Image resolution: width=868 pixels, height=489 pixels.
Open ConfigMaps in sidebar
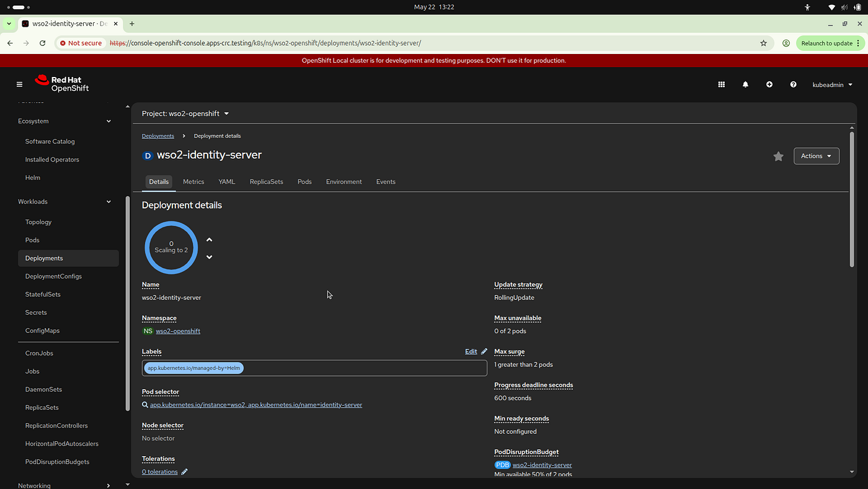(x=42, y=331)
